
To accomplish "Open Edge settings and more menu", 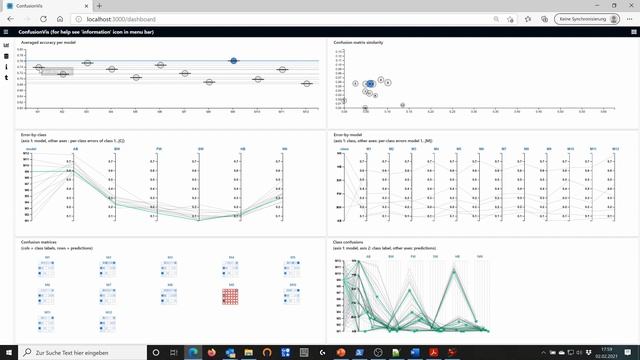I will pos(629,19).
